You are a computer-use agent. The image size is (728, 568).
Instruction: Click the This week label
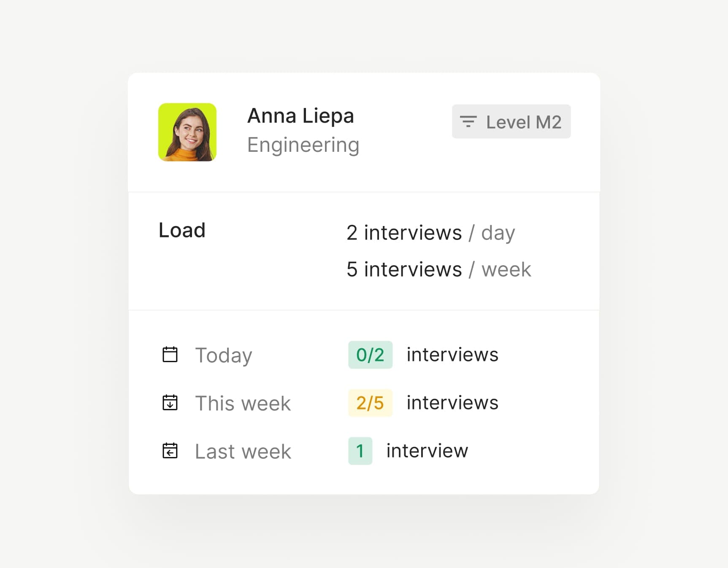click(243, 403)
